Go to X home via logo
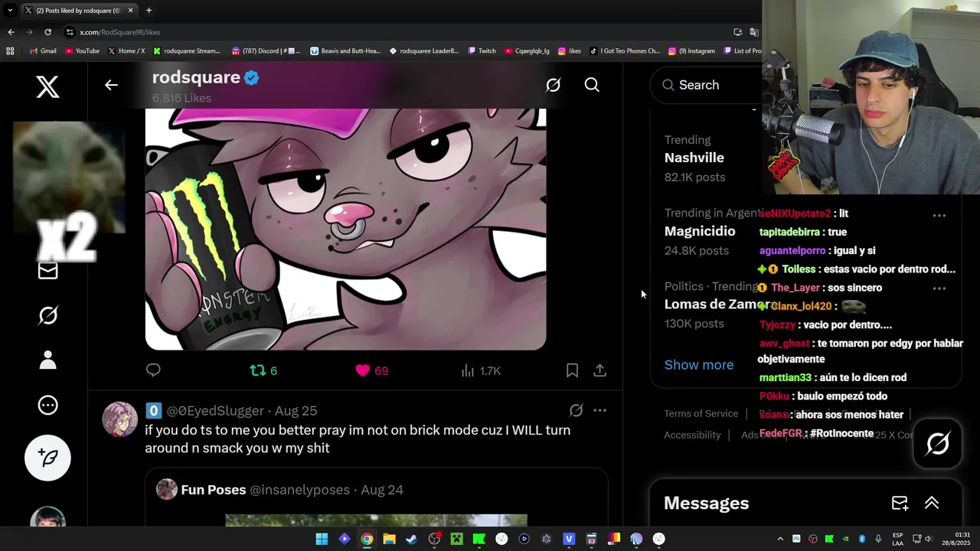This screenshot has width=980, height=551. point(47,86)
